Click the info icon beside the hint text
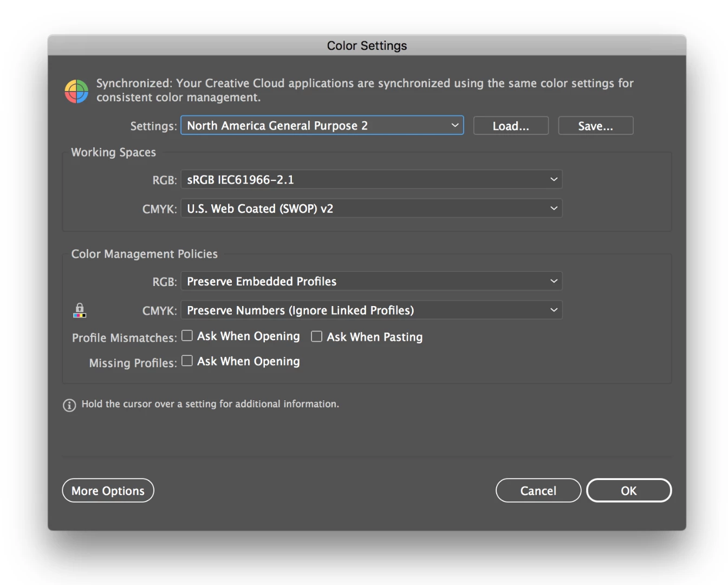Viewport: 728px width, 585px height. (x=69, y=405)
